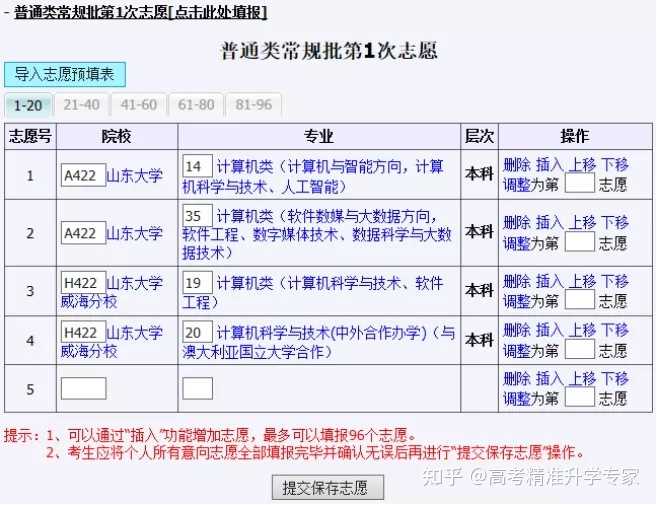Click 下移 for choice 5

[615, 379]
